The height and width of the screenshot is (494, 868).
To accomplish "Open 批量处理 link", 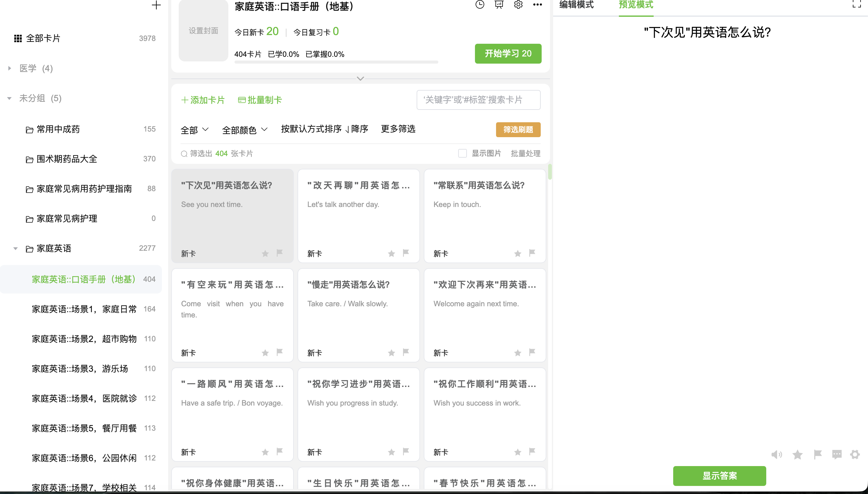I will 526,153.
